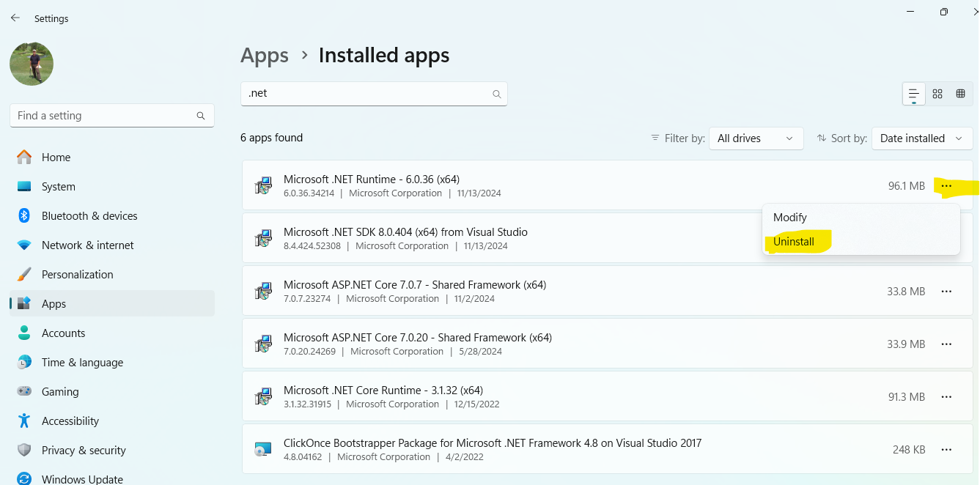This screenshot has height=485, width=980.
Task: Open the Sort by Date installed dropdown
Action: pos(921,138)
